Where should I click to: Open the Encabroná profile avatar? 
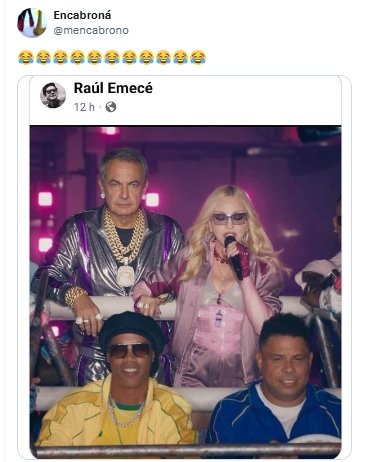point(32,23)
